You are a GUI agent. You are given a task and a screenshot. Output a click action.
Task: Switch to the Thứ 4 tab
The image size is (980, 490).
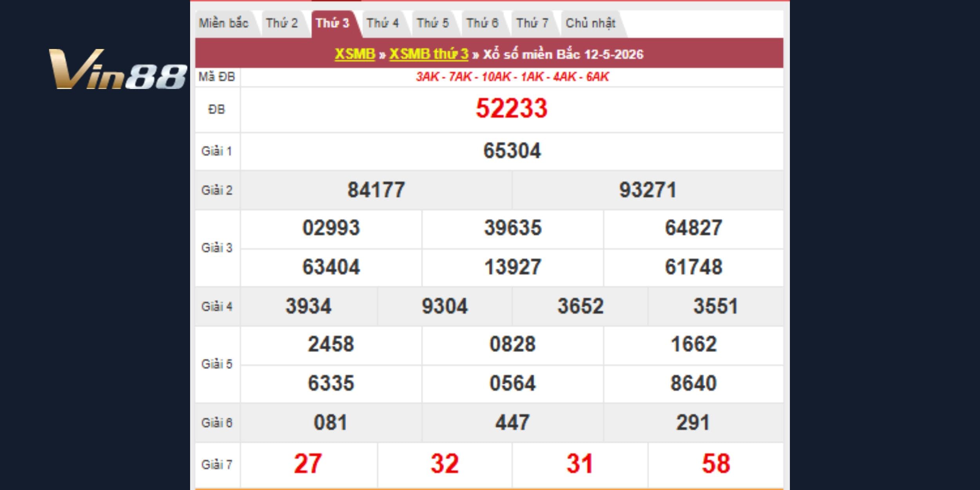tap(383, 24)
